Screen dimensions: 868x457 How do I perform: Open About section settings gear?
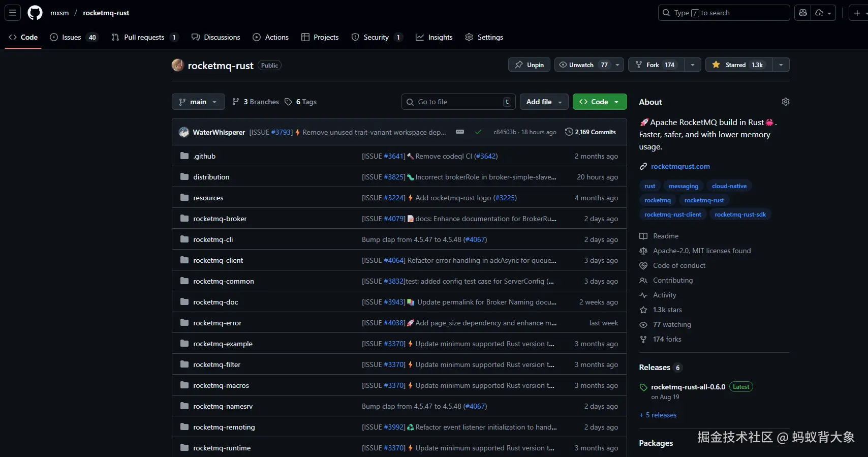[x=785, y=102]
